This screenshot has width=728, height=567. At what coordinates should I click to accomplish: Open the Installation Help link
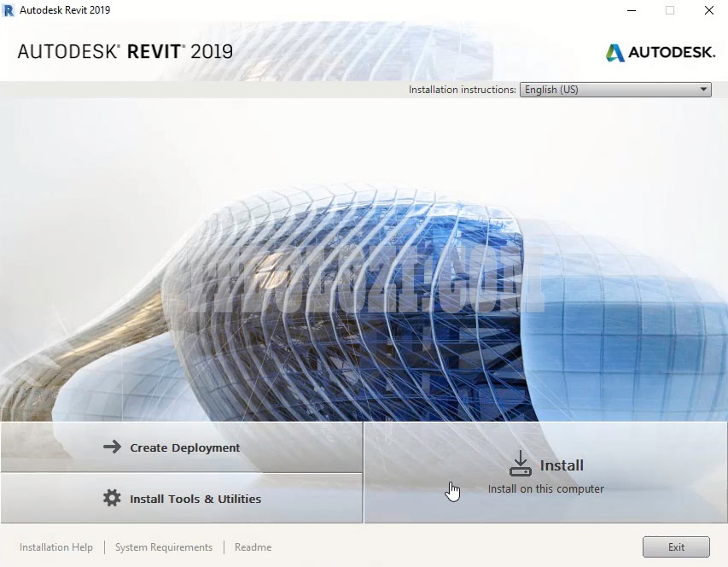pyautogui.click(x=56, y=547)
